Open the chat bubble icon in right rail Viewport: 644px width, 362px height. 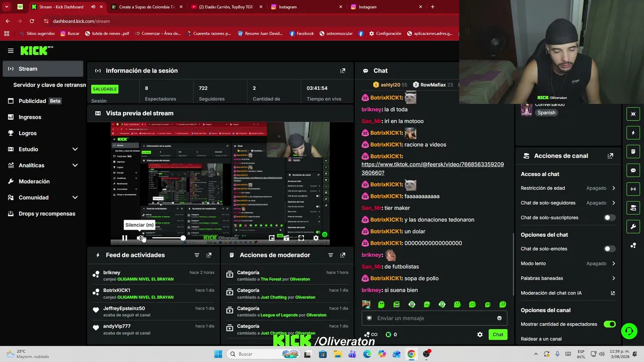tap(633, 170)
